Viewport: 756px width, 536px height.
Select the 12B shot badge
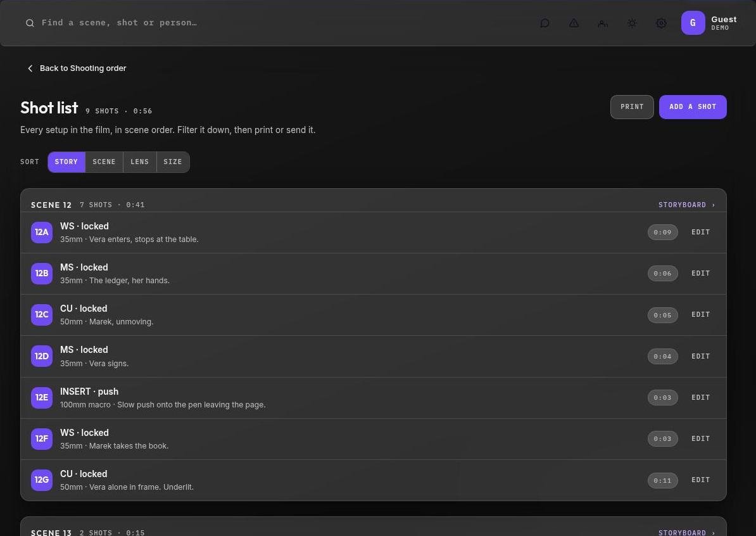click(41, 274)
